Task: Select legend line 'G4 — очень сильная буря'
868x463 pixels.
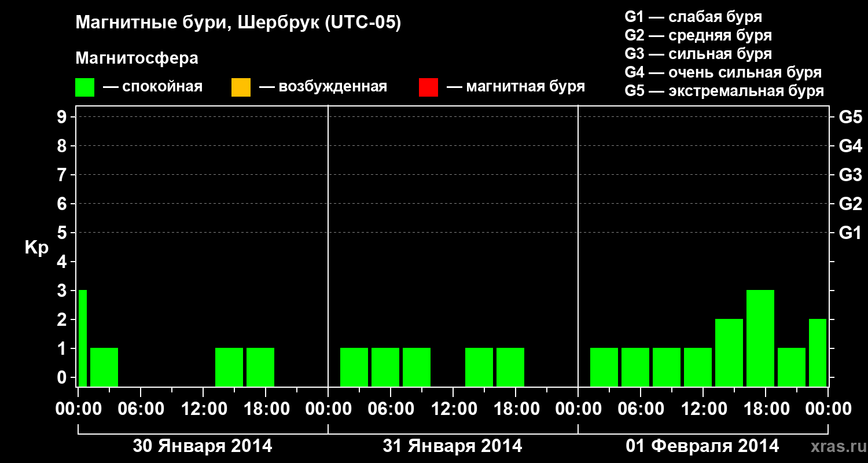Action: (x=723, y=72)
